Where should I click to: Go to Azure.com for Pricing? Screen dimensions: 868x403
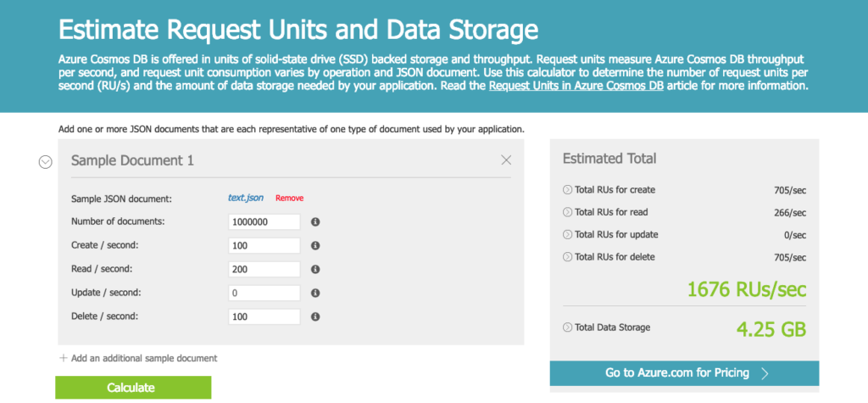coord(684,373)
